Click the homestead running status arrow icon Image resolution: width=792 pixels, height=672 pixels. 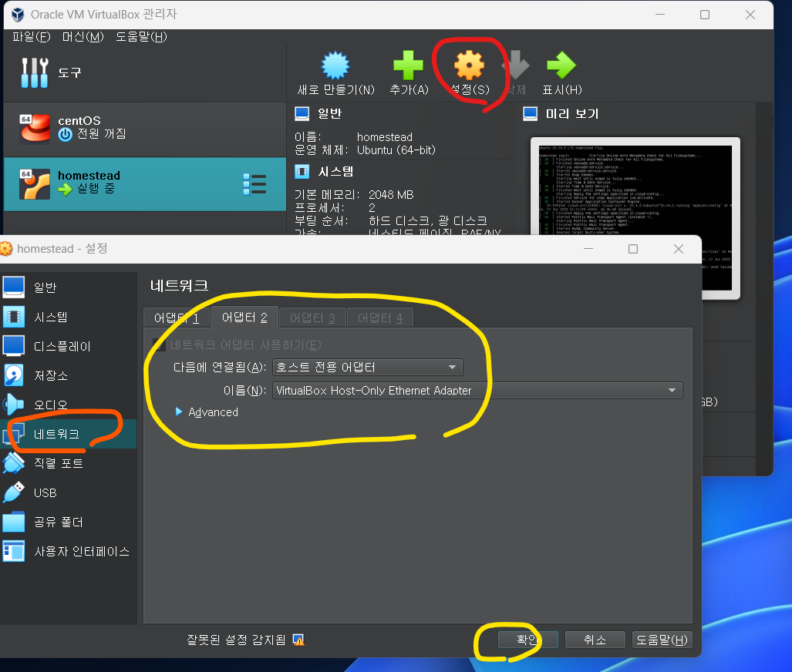65,190
